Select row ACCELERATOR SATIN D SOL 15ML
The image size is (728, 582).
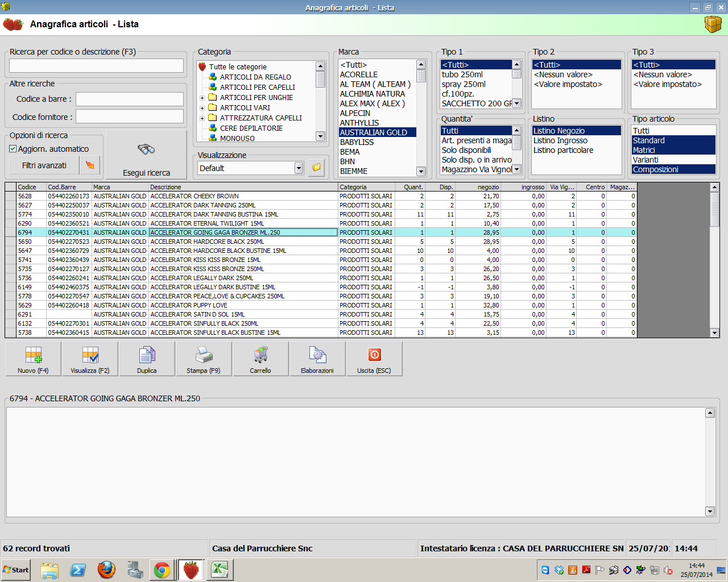321,314
